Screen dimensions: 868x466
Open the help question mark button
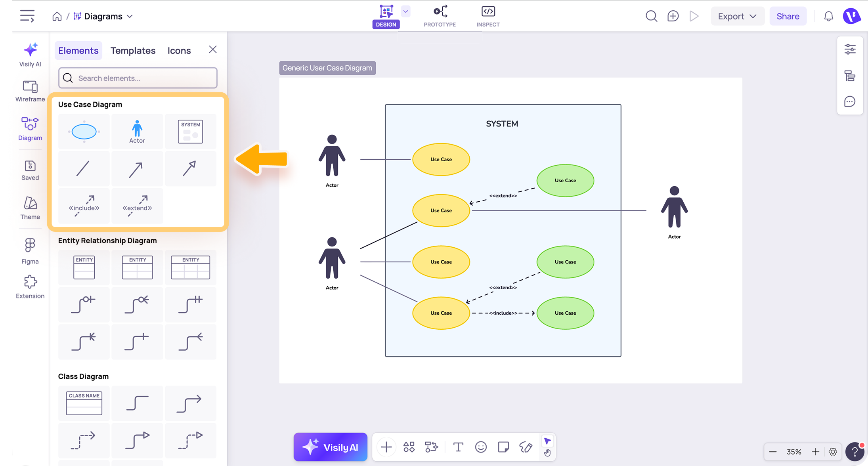pos(855,451)
